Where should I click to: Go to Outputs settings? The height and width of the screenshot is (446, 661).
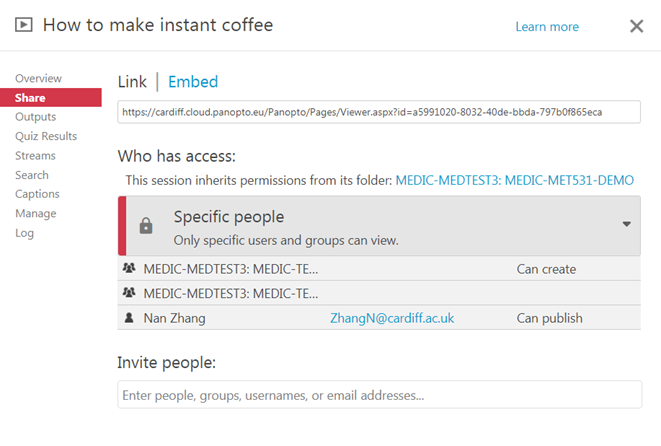click(36, 117)
